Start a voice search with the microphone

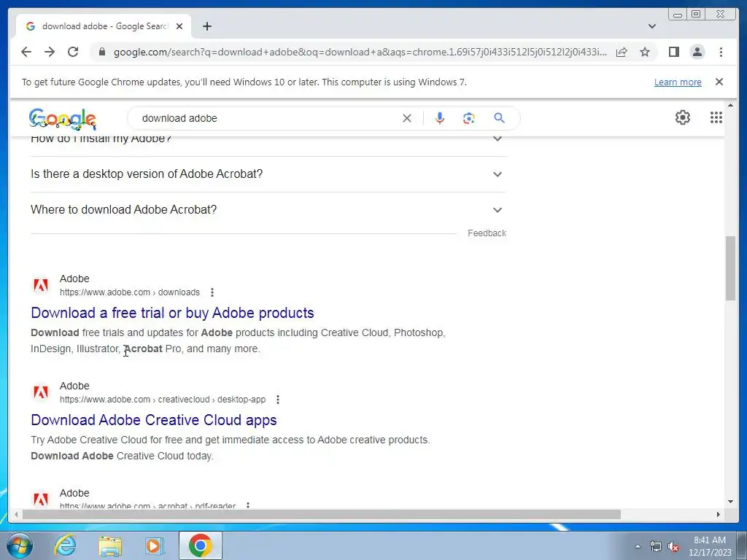coord(440,118)
